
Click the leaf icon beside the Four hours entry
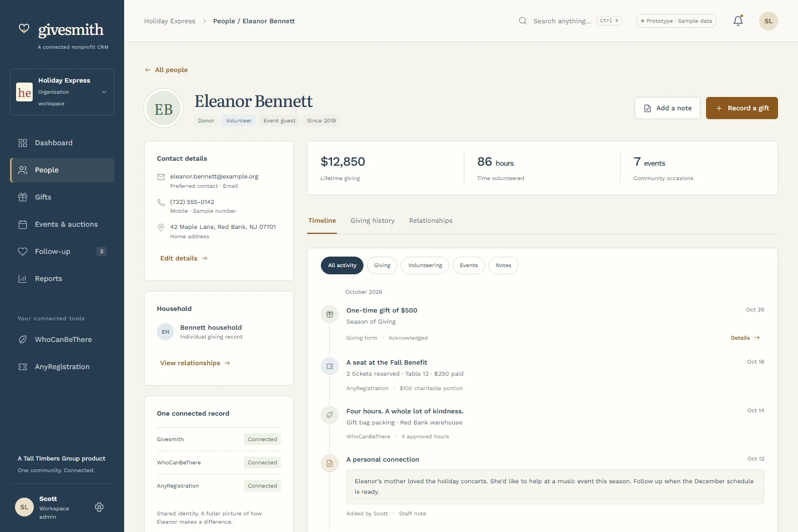(330, 415)
